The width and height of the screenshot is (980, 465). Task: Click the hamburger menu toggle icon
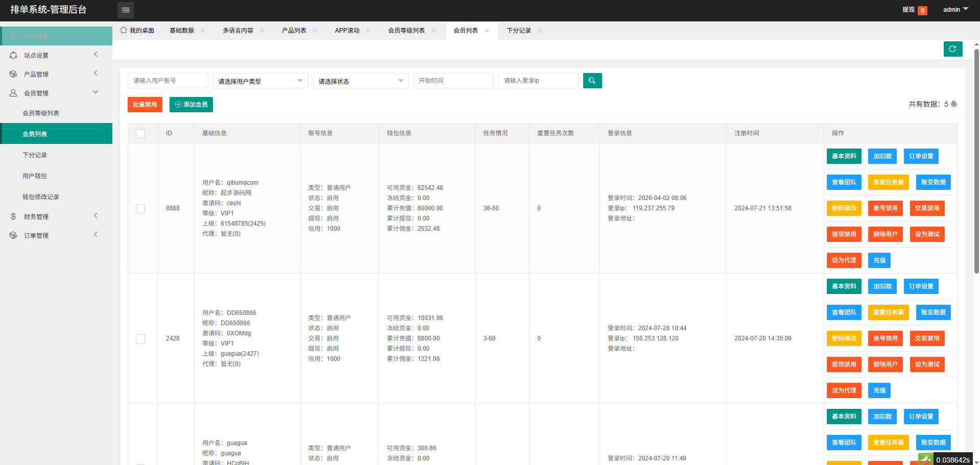[126, 10]
